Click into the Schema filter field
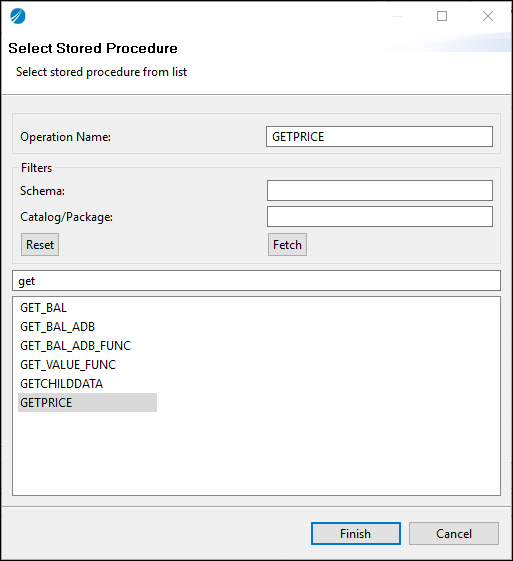The width and height of the screenshot is (513, 561). coord(380,190)
